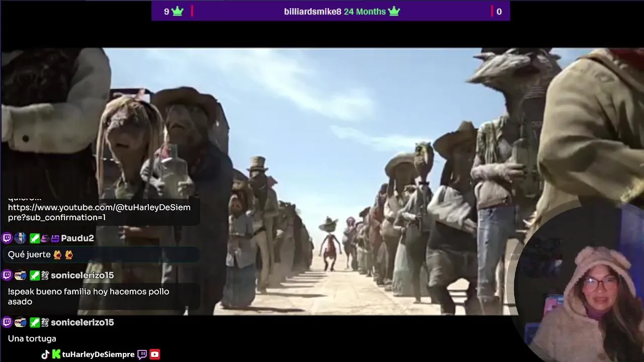
Task: Open Paudu2's profile avatar
Action: pos(20,238)
